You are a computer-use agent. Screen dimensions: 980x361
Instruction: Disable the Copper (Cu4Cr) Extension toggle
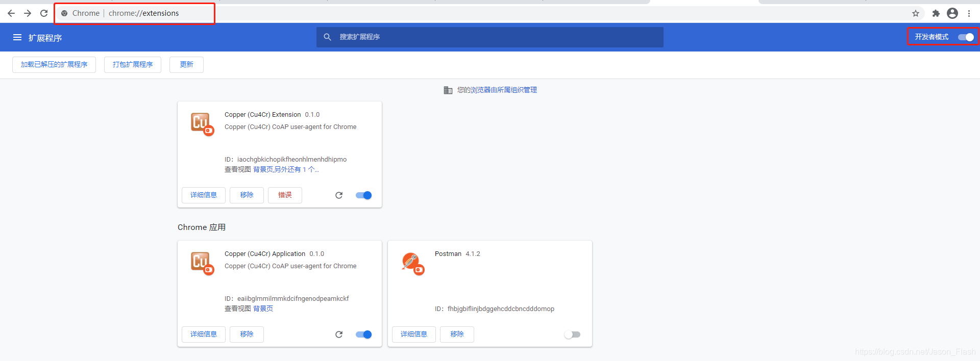[364, 195]
